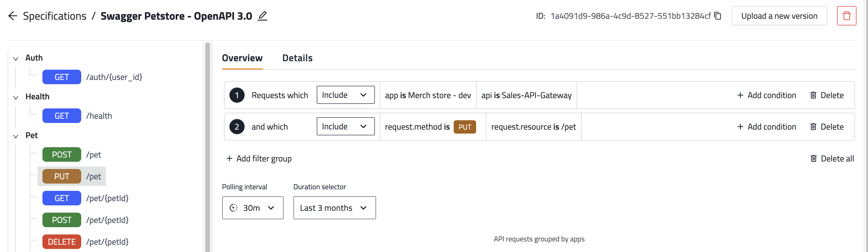Screen dimensions: 868x252
Task: Open the Polling interval 30m dropdown
Action: coord(252,208)
